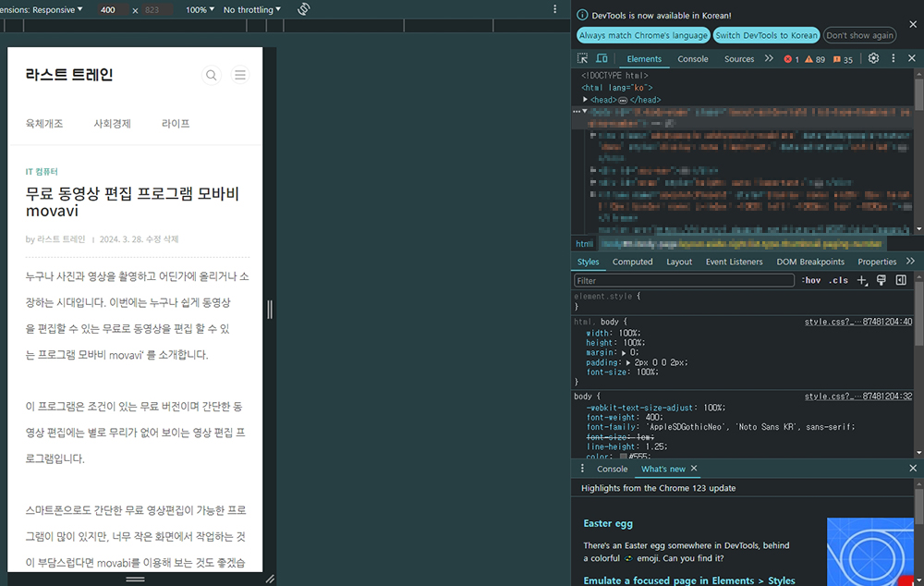This screenshot has width=924, height=586.
Task: Click the warnings count indicator
Action: click(815, 59)
